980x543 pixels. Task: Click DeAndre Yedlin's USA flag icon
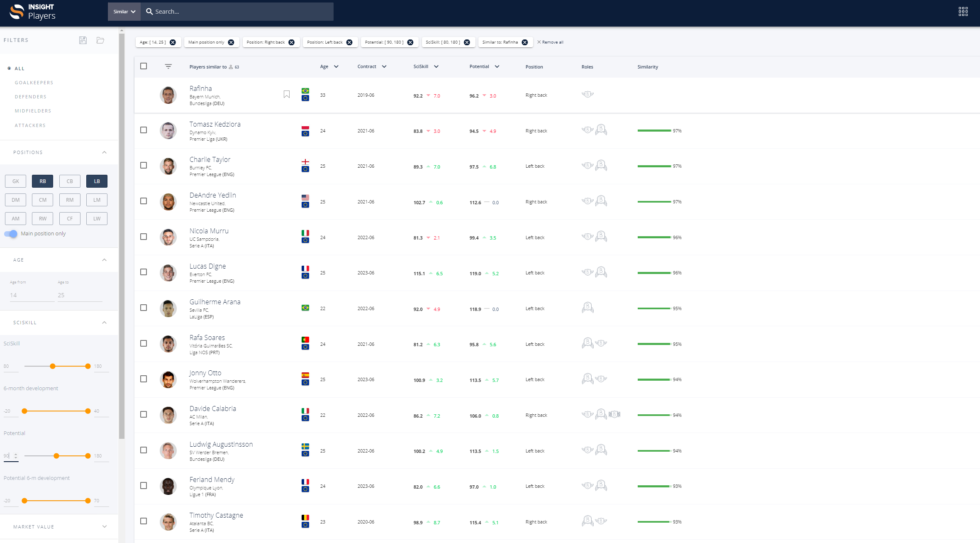point(305,198)
